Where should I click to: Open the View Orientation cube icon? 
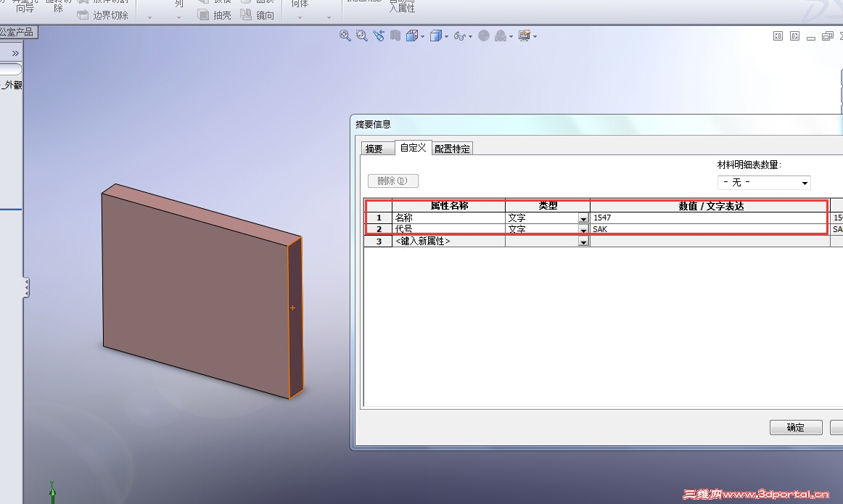(412, 36)
